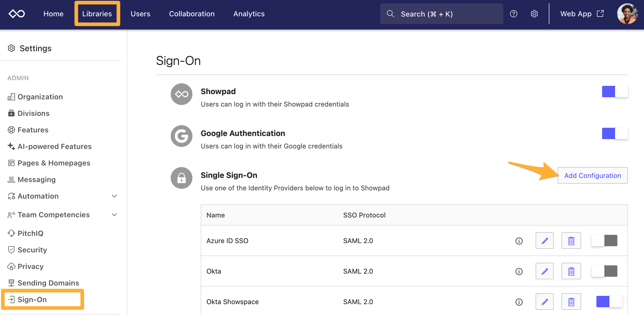Show info for Okta configuration
This screenshot has height=315, width=644.
pos(519,271)
